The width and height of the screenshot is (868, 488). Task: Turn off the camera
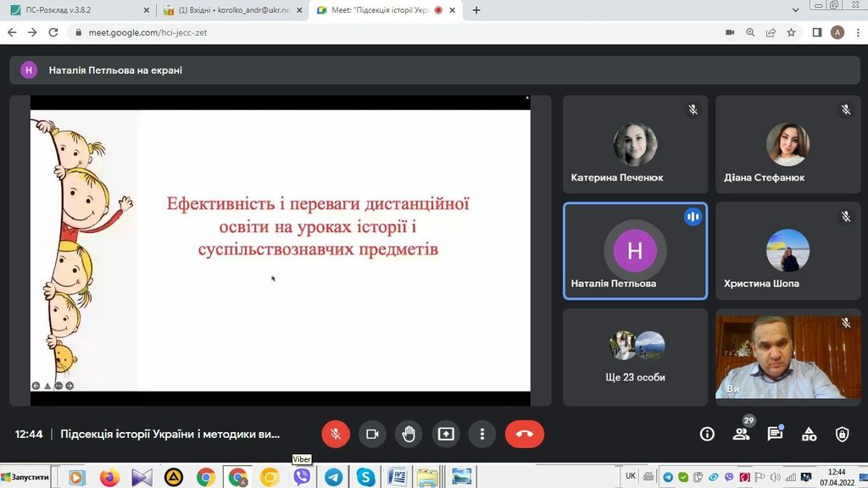[x=372, y=434]
